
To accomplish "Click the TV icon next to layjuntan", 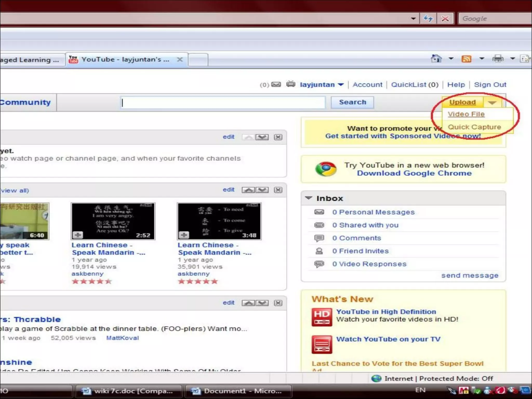I will point(291,84).
